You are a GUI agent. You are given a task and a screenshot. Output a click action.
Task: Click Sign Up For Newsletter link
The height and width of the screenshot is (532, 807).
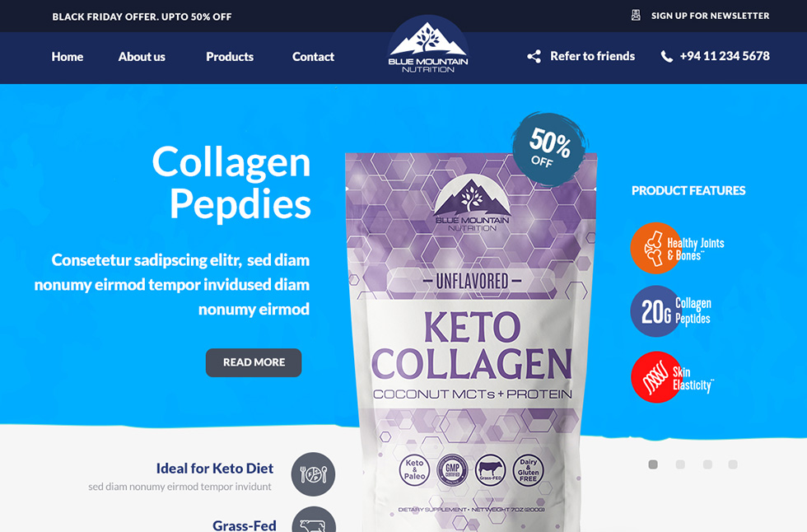(710, 16)
